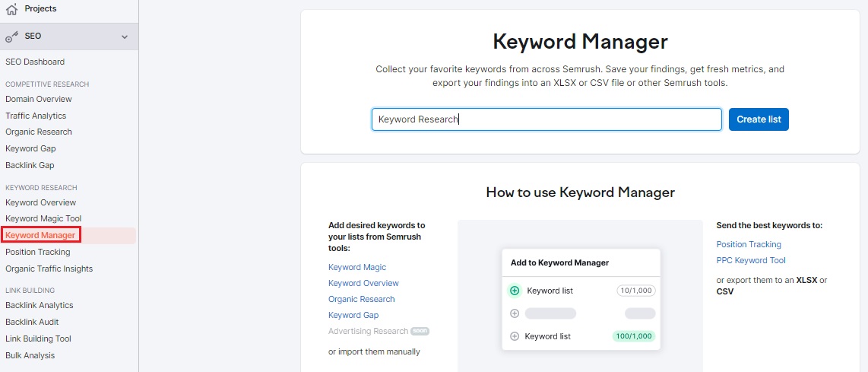The height and width of the screenshot is (372, 868).
Task: Click the Add to Keyword Manager heading
Action: [x=559, y=262]
